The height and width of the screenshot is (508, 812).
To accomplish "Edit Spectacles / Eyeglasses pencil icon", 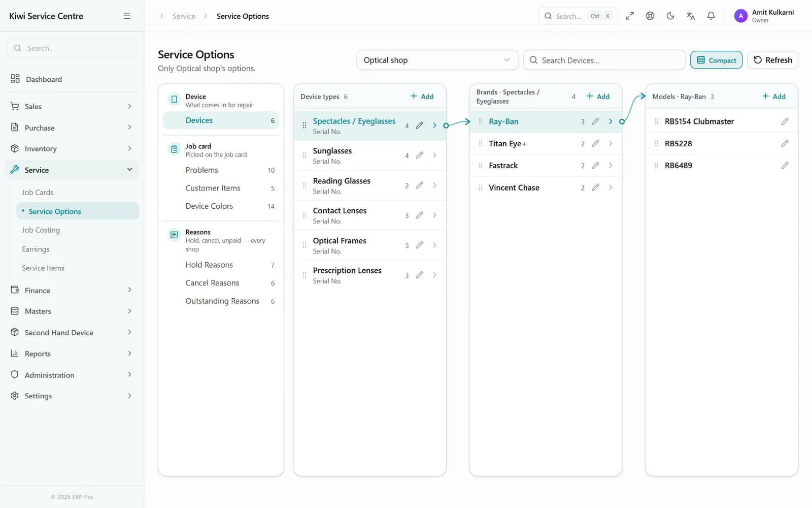I will click(420, 125).
